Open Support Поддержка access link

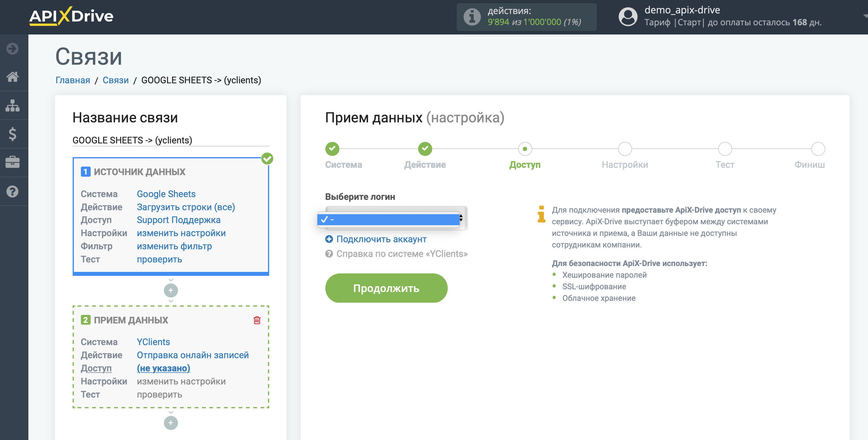coord(179,220)
